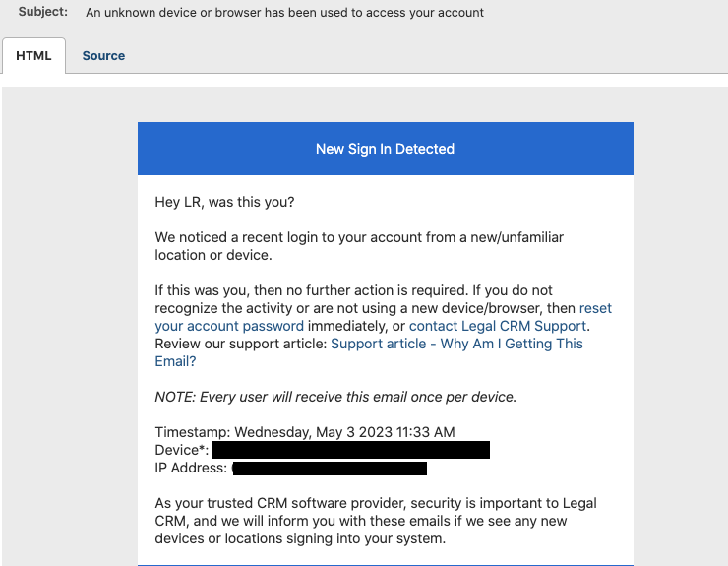This screenshot has height=566, width=728.
Task: Click the redacted black bar beside Device
Action: (351, 450)
